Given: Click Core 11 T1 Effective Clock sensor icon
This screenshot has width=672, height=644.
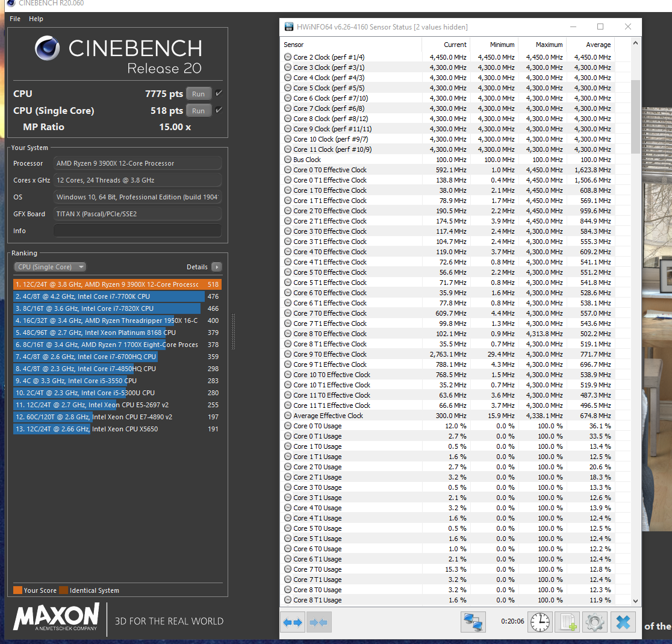Looking at the screenshot, I should tap(288, 405).
